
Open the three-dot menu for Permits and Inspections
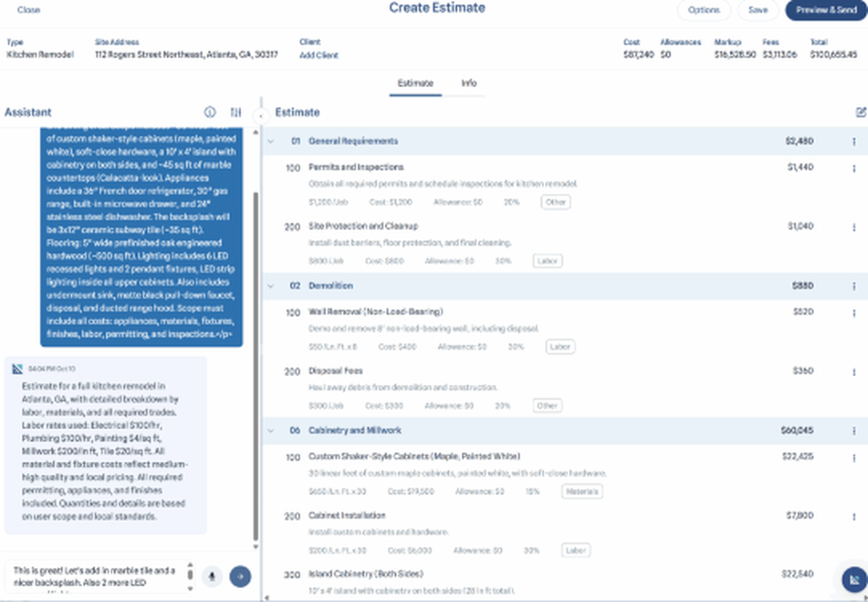(x=853, y=167)
